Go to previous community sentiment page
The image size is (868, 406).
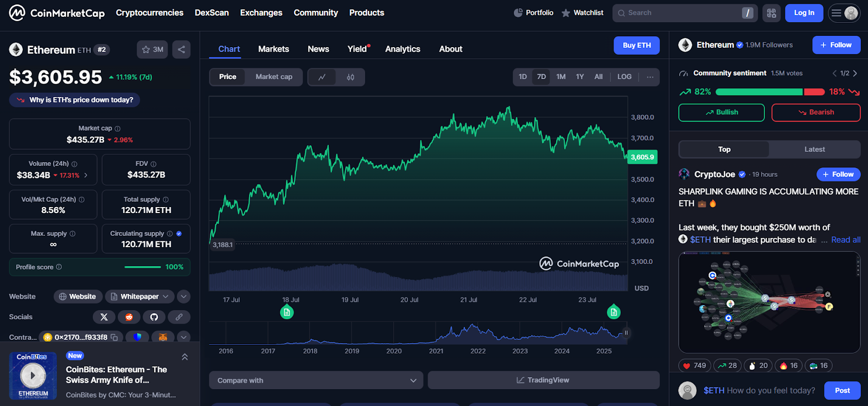point(834,73)
